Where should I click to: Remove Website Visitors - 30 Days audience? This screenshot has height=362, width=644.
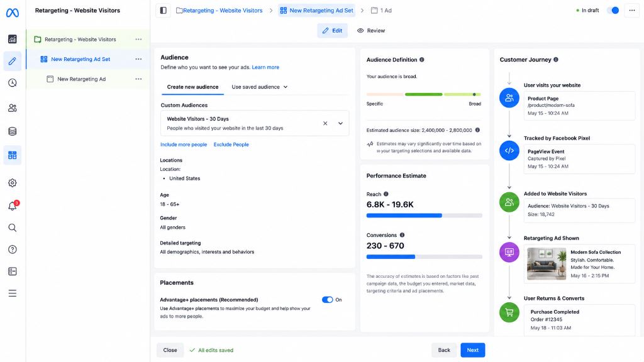[x=325, y=123]
